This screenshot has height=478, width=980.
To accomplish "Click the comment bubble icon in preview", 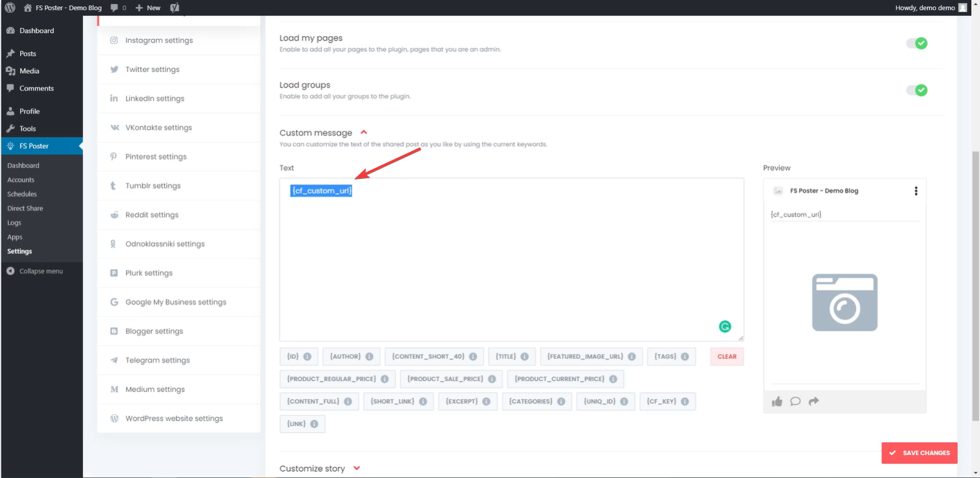I will (795, 402).
